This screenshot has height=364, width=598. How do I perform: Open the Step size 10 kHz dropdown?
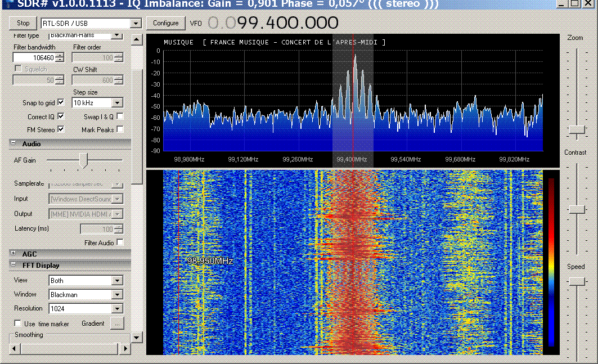(x=118, y=102)
